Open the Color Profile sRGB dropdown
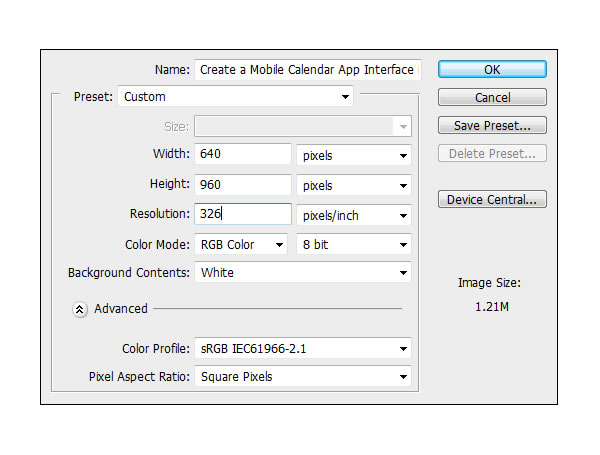 point(303,349)
